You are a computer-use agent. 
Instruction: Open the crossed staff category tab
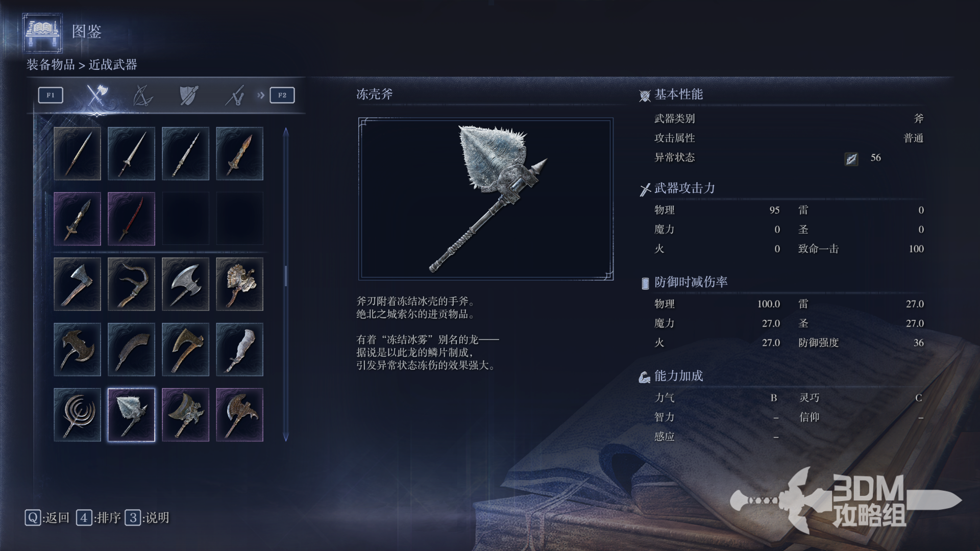[235, 95]
